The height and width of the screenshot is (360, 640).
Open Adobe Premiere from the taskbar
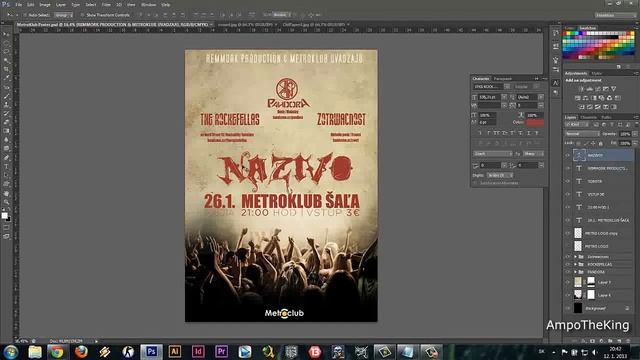pyautogui.click(x=221, y=351)
